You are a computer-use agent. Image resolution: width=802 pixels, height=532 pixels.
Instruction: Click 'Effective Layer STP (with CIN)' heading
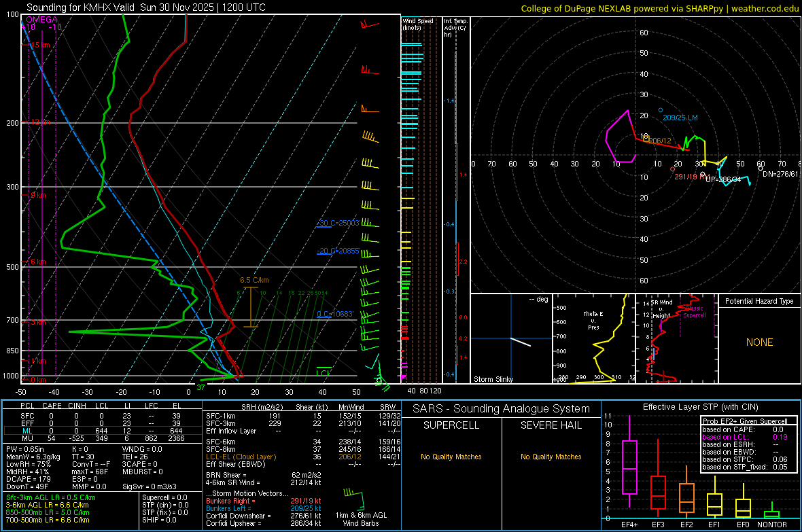700,407
